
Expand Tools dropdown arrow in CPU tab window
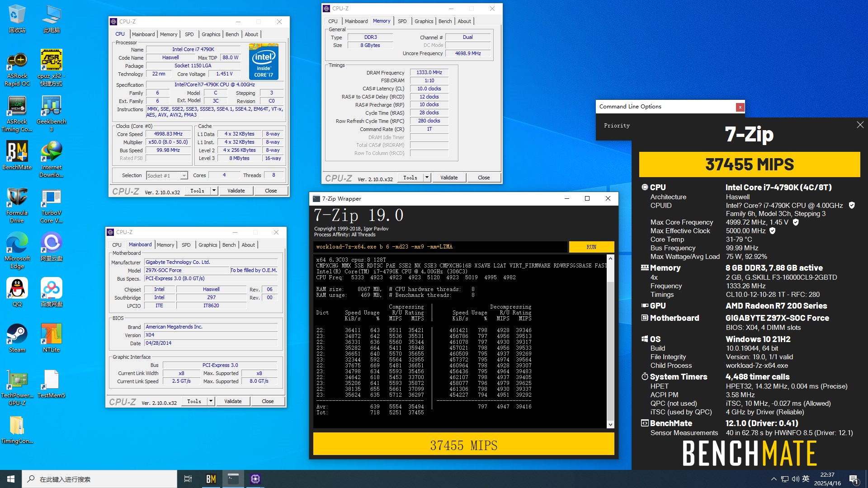214,191
